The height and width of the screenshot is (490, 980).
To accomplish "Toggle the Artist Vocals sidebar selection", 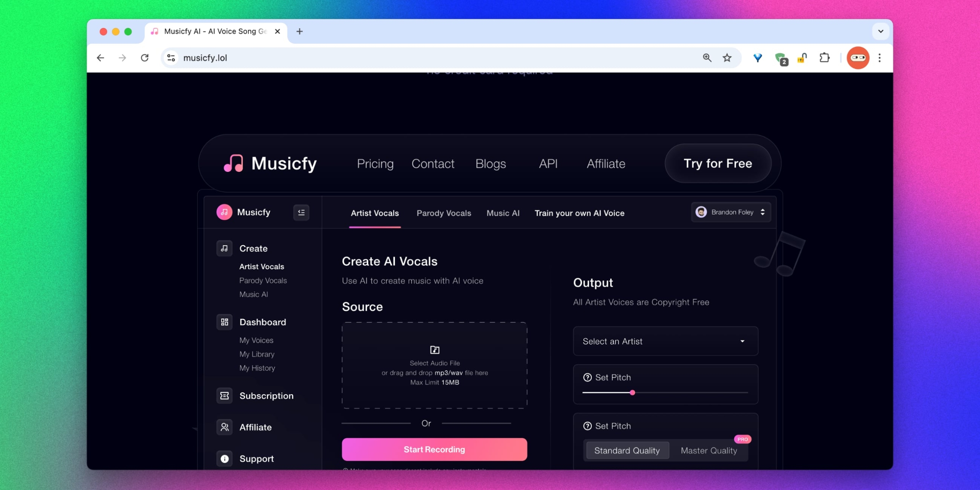I will [x=261, y=266].
